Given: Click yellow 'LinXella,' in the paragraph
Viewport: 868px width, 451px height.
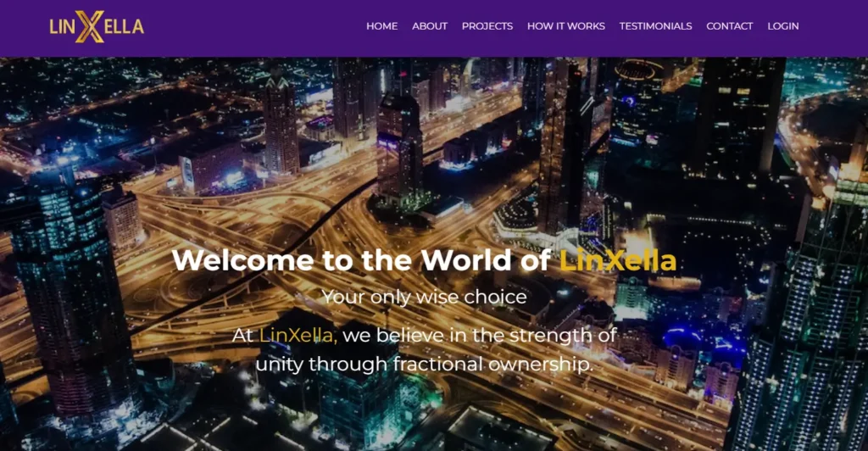Looking at the screenshot, I should pyautogui.click(x=298, y=336).
